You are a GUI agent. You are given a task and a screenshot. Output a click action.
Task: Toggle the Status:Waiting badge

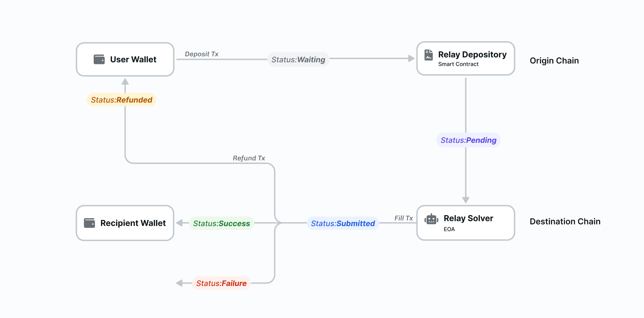pos(298,59)
